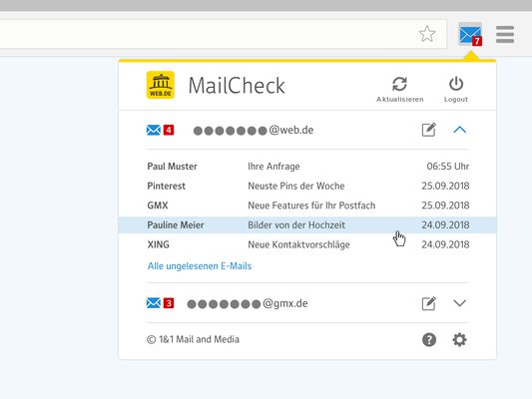Bookmark page with the star icon

(x=427, y=34)
